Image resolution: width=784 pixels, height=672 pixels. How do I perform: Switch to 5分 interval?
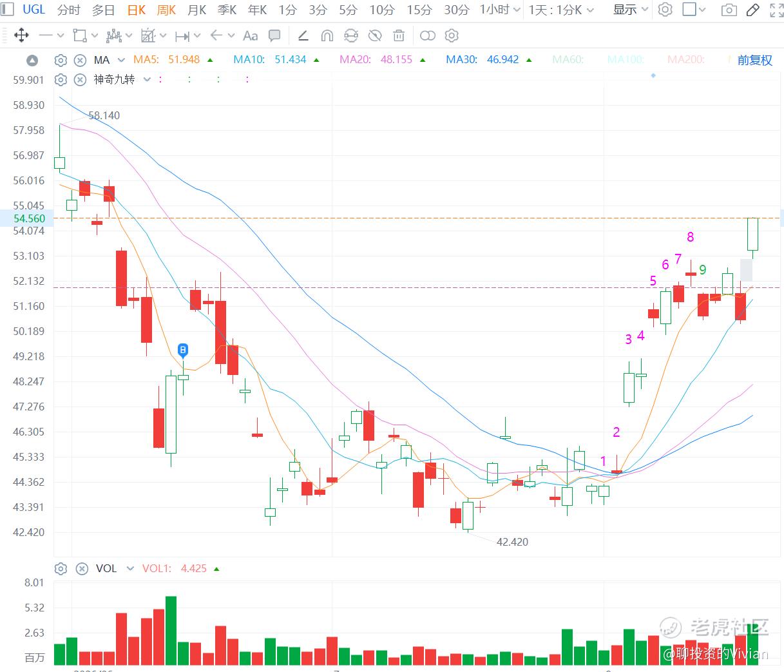click(347, 10)
